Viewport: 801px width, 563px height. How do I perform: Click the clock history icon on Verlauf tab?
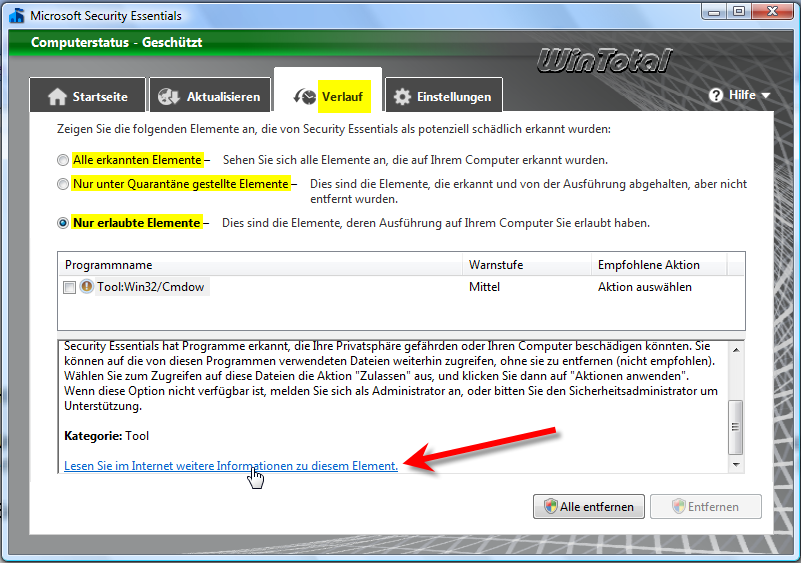[304, 96]
